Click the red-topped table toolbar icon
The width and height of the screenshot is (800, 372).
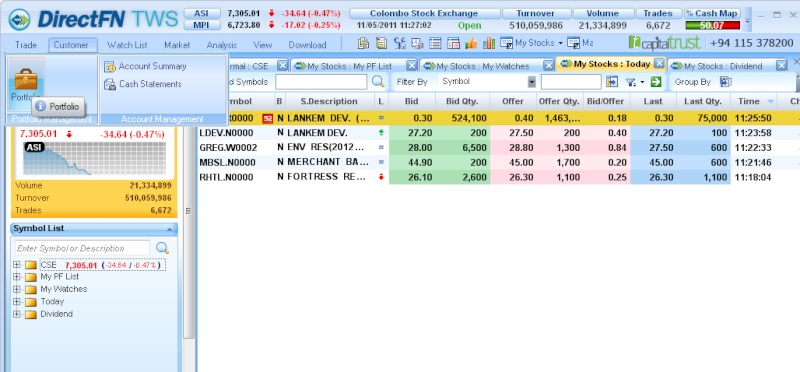coord(454,44)
